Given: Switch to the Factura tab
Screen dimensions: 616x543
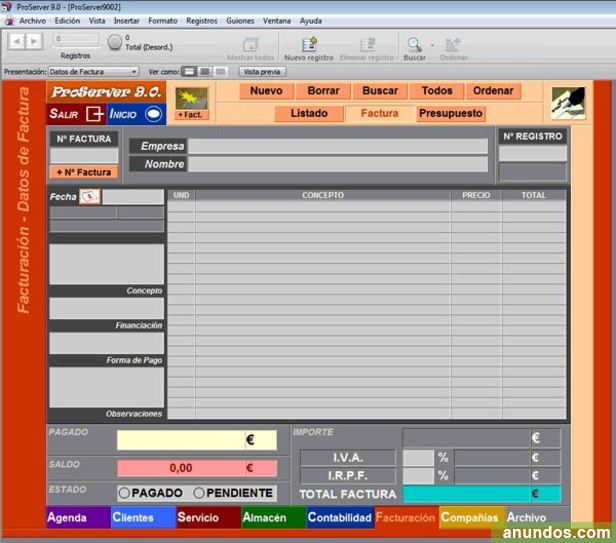Looking at the screenshot, I should [x=380, y=114].
